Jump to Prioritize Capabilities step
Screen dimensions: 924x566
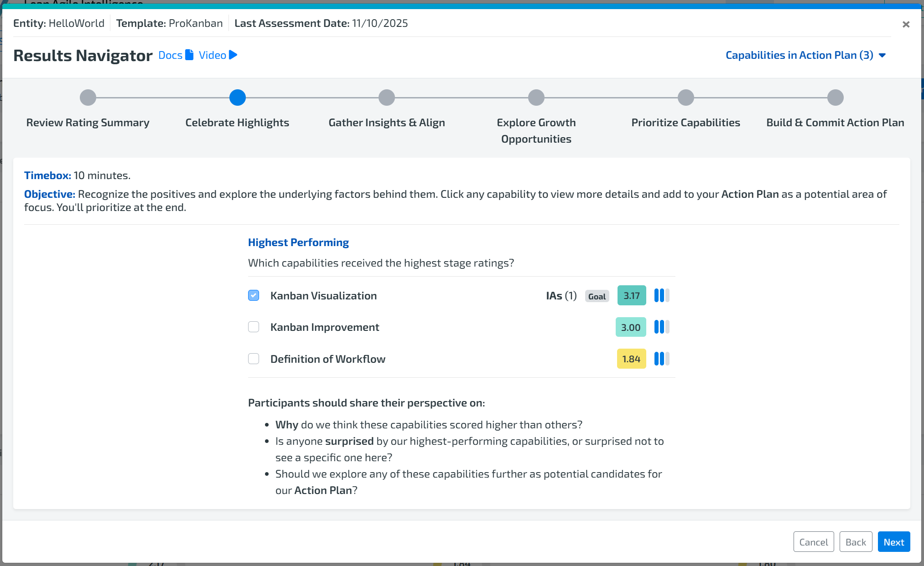tap(685, 98)
